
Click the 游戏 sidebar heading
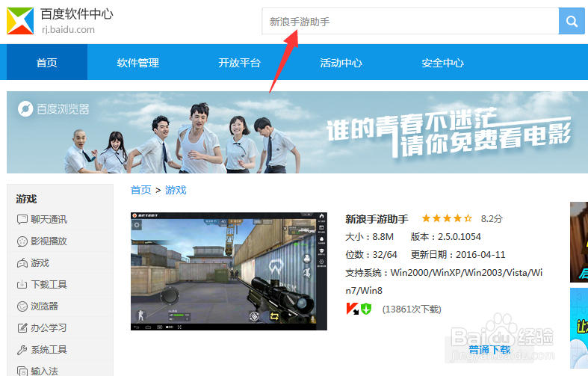pos(26,199)
